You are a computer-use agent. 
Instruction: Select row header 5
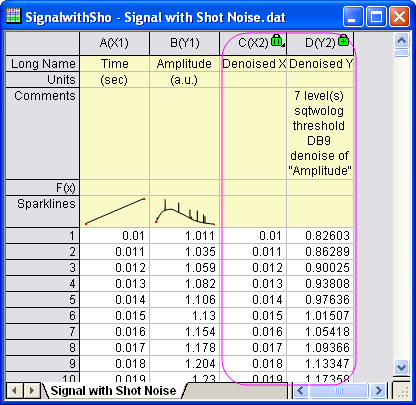pos(43,300)
